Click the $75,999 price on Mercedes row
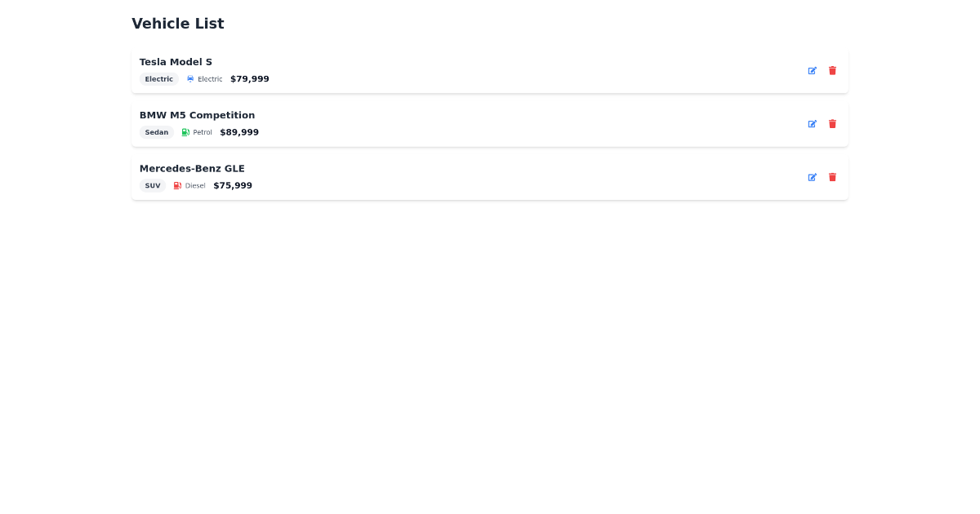The image size is (980, 514). coord(232,184)
